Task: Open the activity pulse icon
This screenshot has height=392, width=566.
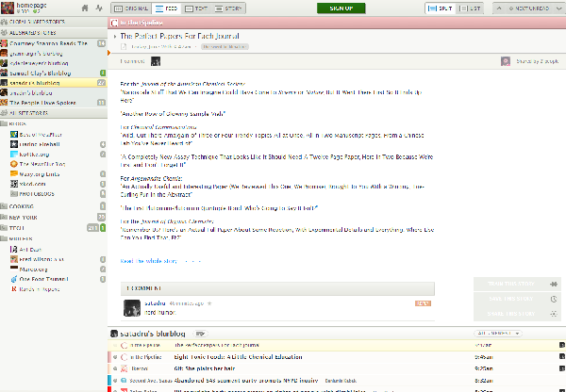Action: [99, 8]
